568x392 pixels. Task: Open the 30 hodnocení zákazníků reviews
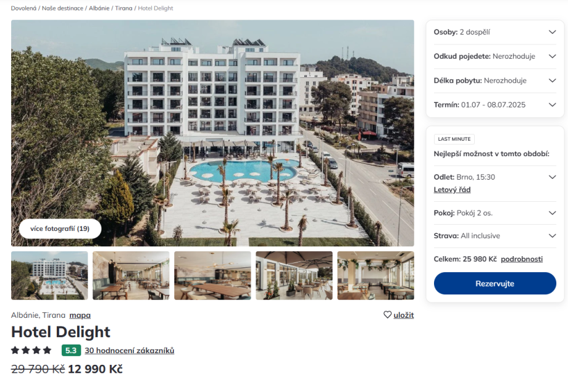[x=129, y=351]
